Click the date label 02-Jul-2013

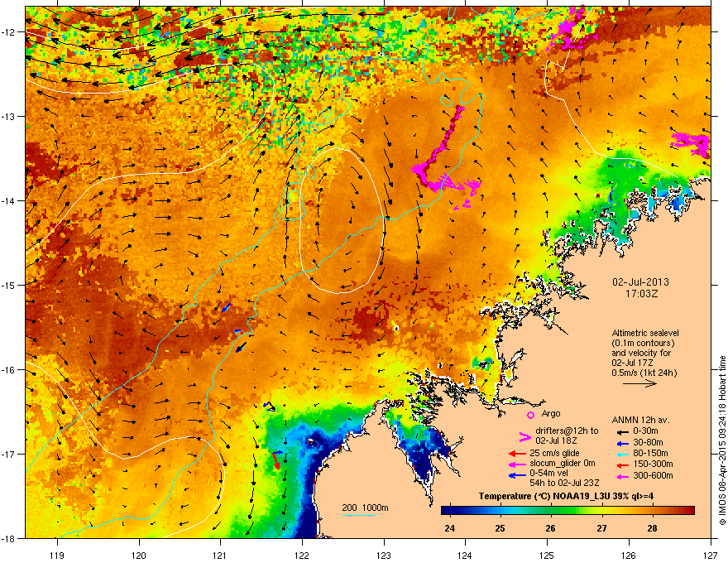click(x=640, y=282)
